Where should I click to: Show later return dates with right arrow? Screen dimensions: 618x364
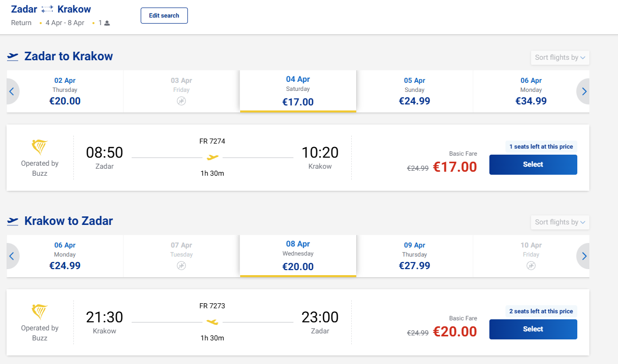point(584,256)
